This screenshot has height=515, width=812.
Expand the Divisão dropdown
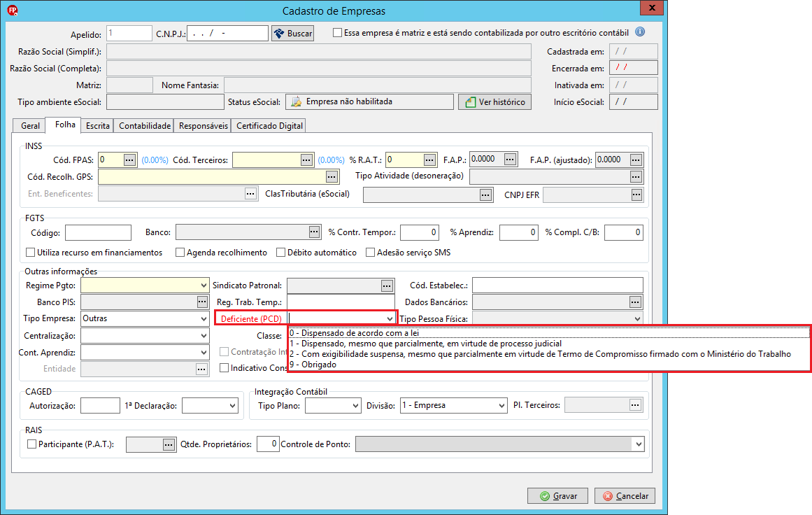pyautogui.click(x=501, y=406)
